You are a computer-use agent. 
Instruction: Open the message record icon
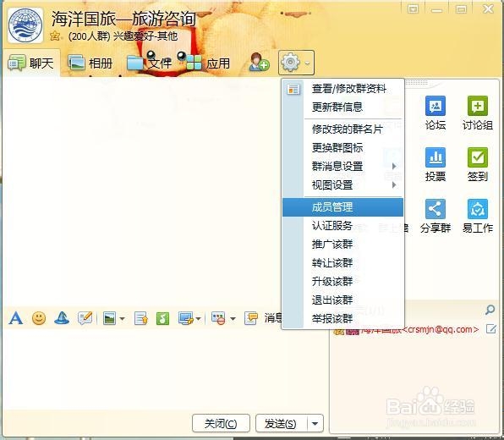pos(251,318)
